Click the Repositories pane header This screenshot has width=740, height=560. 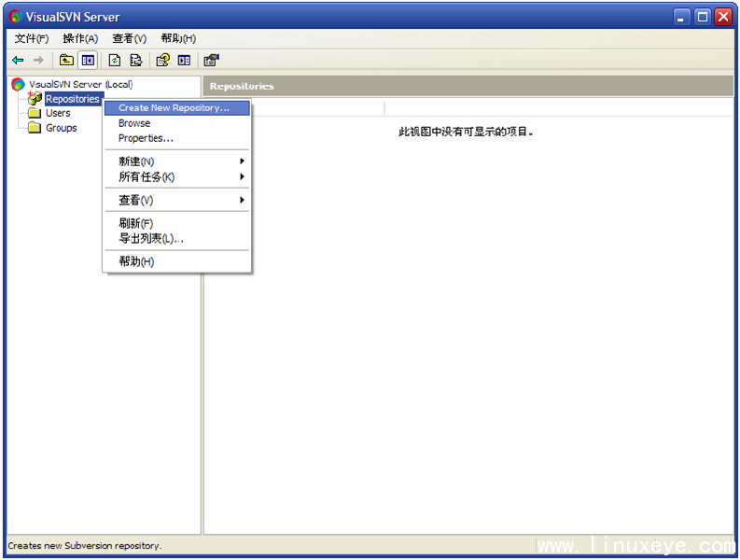point(468,86)
